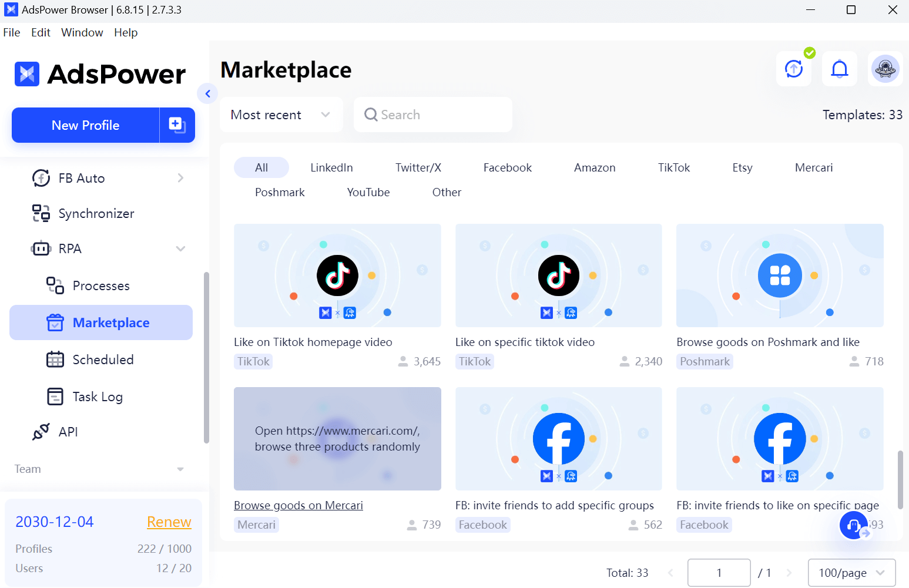Filter templates by Facebook category tab
This screenshot has width=909, height=588.
pos(508,167)
